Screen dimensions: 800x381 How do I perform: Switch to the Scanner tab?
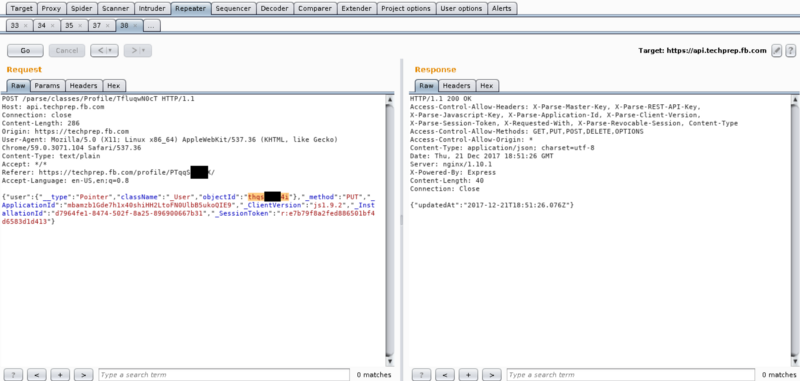point(116,9)
